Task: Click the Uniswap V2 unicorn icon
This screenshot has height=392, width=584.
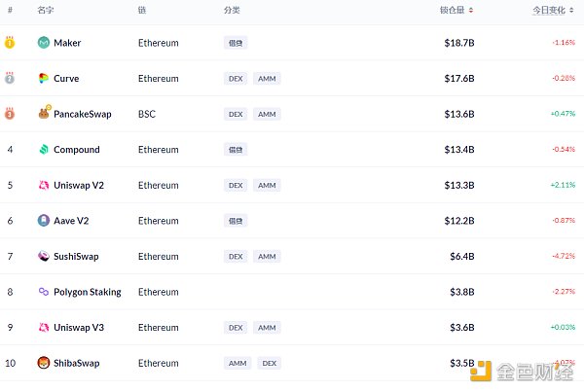Action: coord(44,185)
